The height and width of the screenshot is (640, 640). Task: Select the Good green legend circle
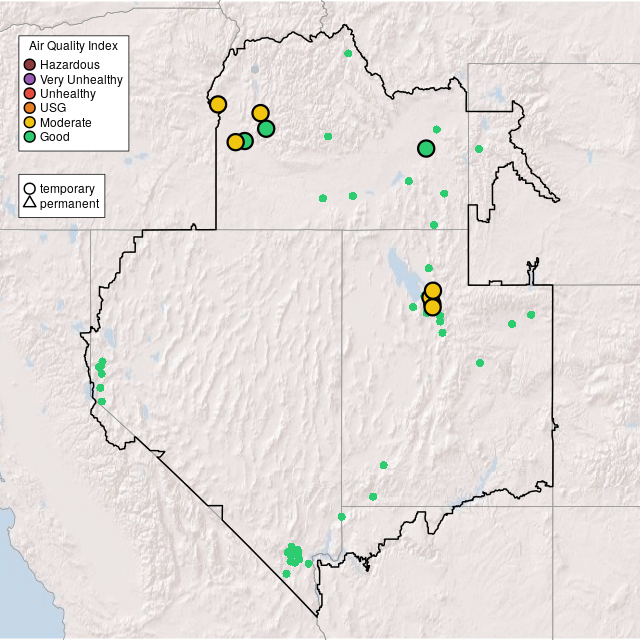[30, 136]
